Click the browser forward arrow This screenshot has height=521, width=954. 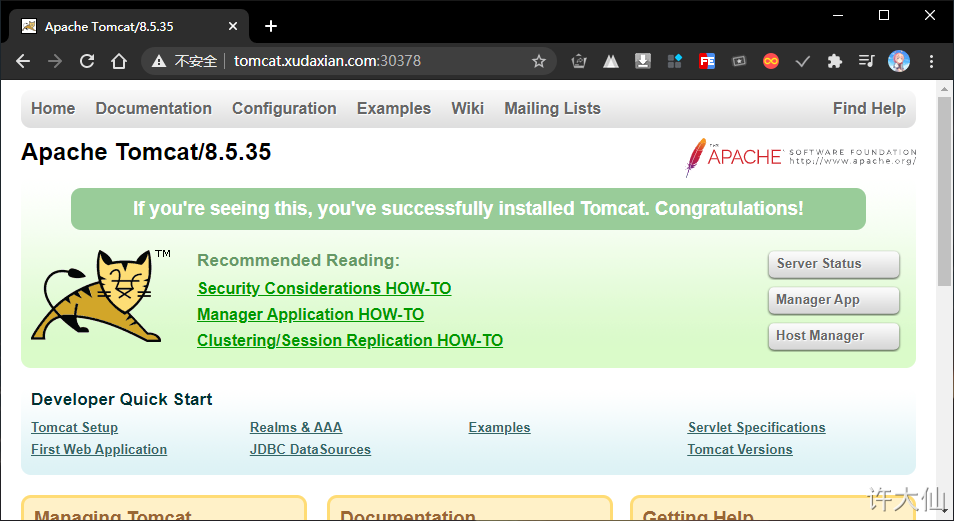click(x=55, y=61)
